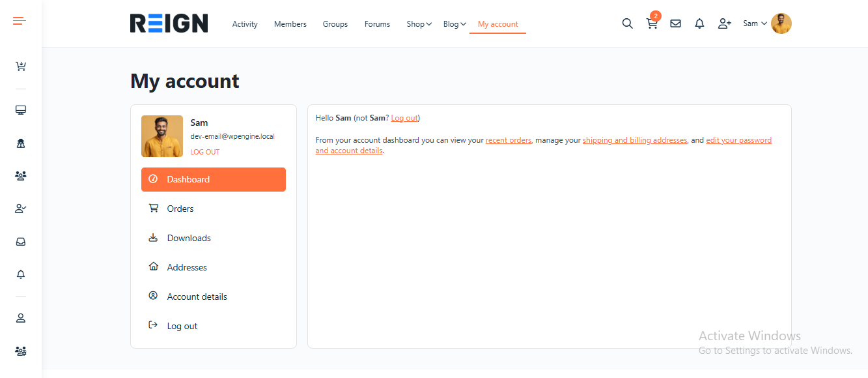Screen dimensions: 868x378
Task: Open the Forums navigation item
Action: click(377, 23)
